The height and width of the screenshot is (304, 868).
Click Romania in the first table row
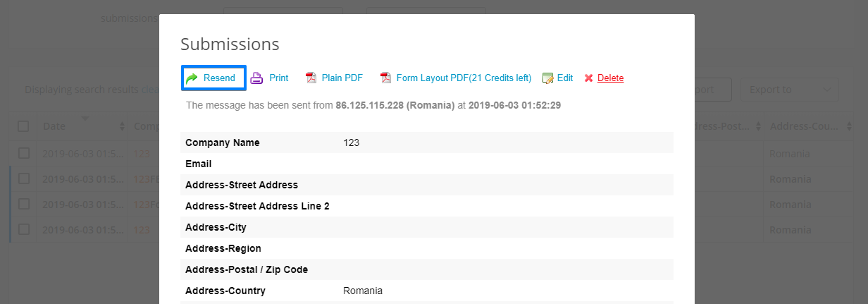pos(789,153)
